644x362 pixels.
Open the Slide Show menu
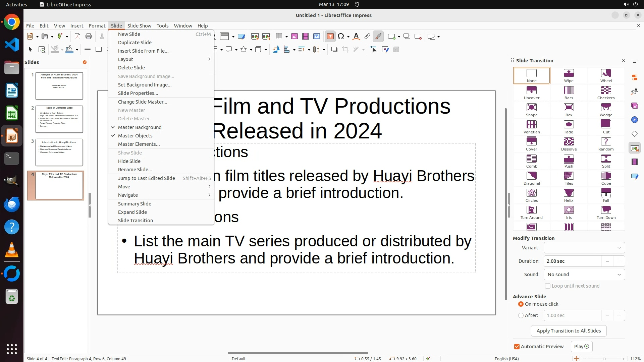pos(139,26)
